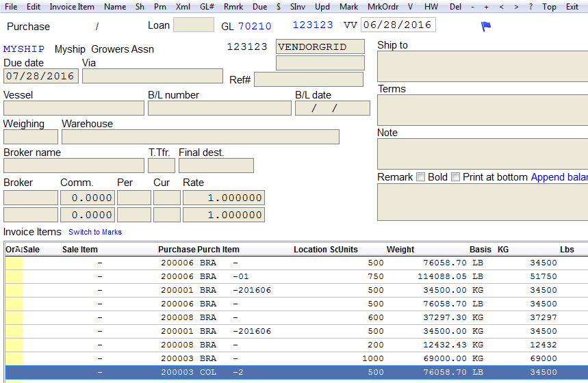Screen dimensions: 588x383
Task: Select the 200006 BRA -01 row
Action: pyautogui.click(x=296, y=276)
